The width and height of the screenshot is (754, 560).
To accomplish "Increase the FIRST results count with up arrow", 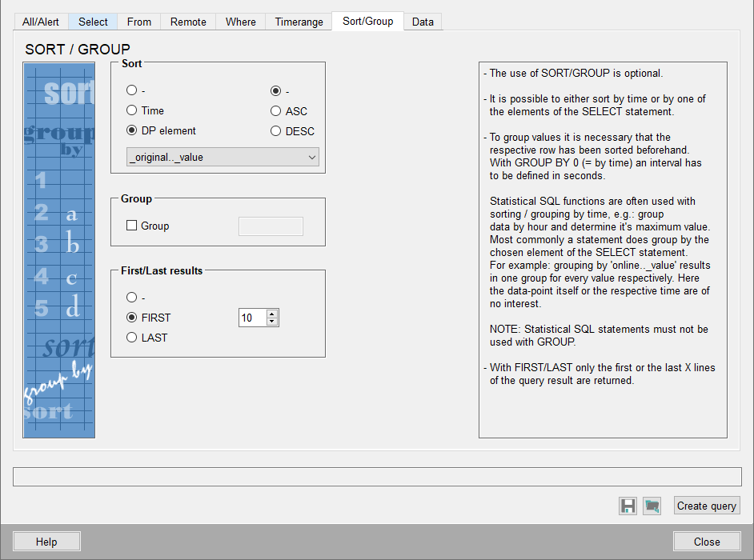I will click(272, 314).
